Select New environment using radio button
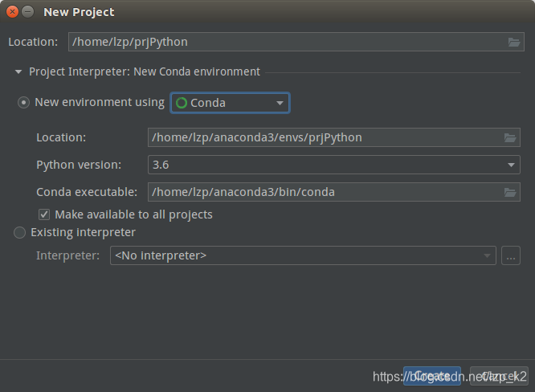 click(x=23, y=102)
